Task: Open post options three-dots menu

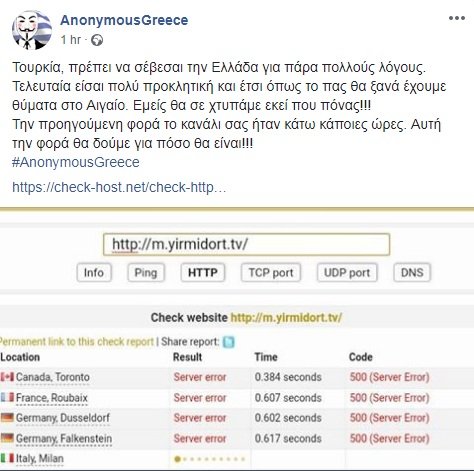Action: 457,18
